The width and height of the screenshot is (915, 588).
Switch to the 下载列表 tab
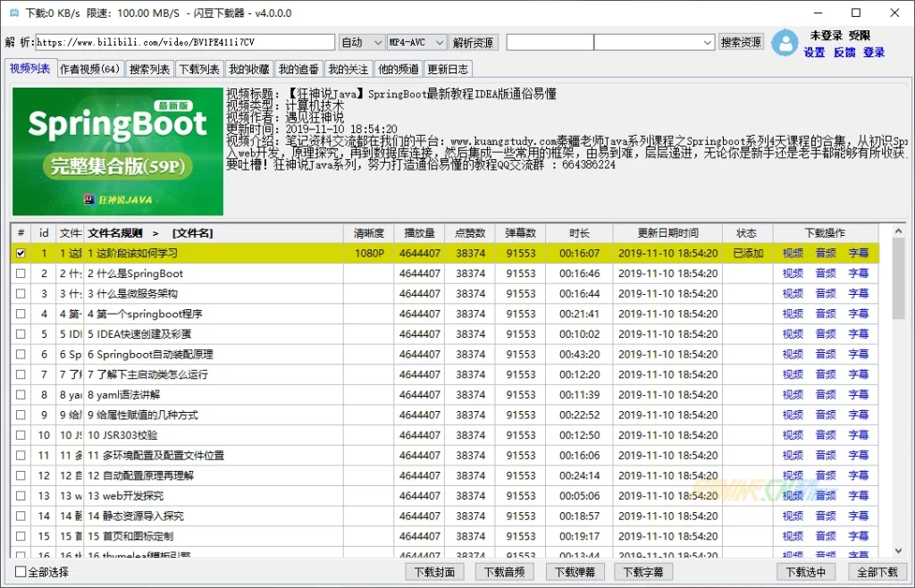[199, 70]
